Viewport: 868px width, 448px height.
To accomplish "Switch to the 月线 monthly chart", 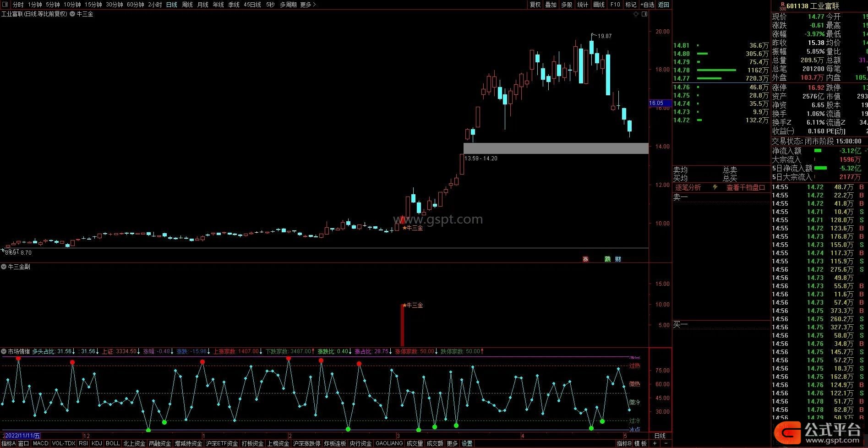I will 203,5.
